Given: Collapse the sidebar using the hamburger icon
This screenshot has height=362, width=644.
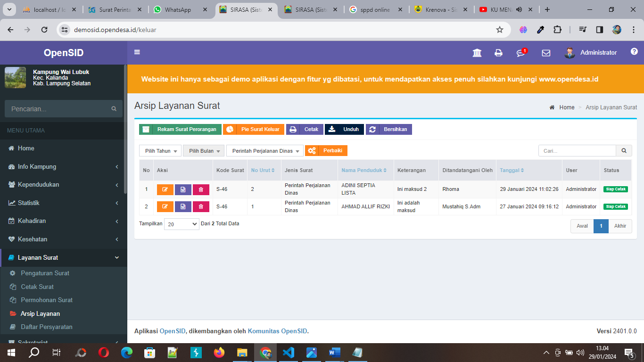Looking at the screenshot, I should [x=137, y=52].
